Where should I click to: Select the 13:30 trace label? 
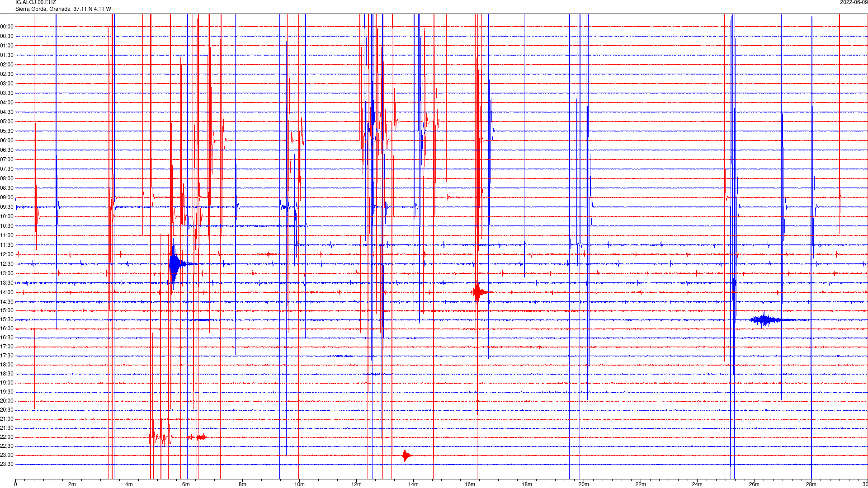tap(7, 283)
